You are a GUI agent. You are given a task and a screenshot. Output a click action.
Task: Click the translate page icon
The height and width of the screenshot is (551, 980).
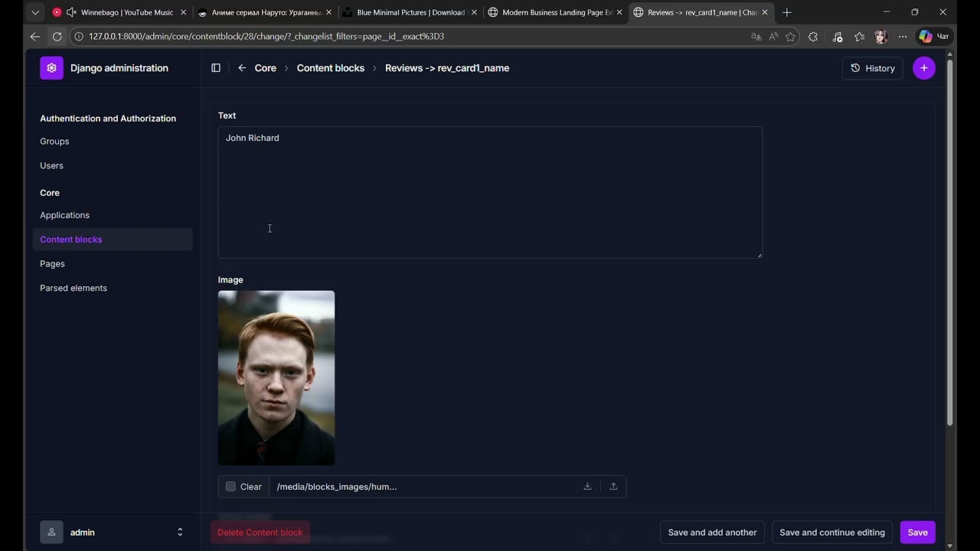756,36
